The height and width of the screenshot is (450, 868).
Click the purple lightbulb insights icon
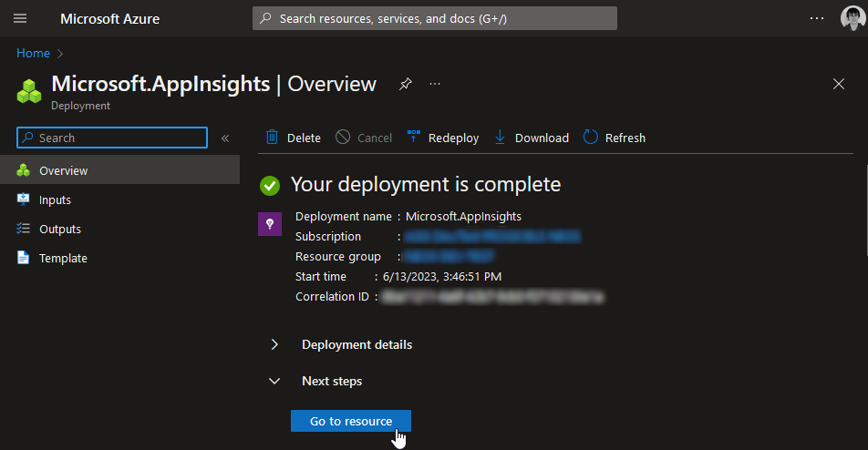[x=270, y=224]
